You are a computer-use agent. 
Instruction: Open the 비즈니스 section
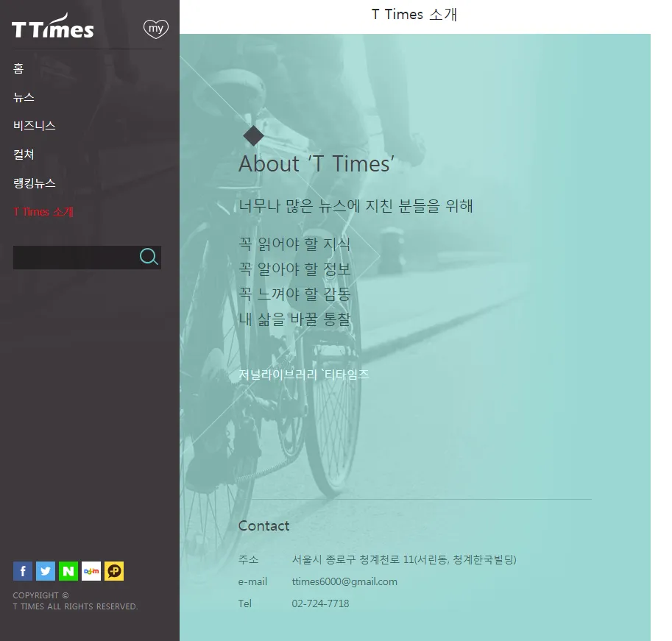point(35,126)
